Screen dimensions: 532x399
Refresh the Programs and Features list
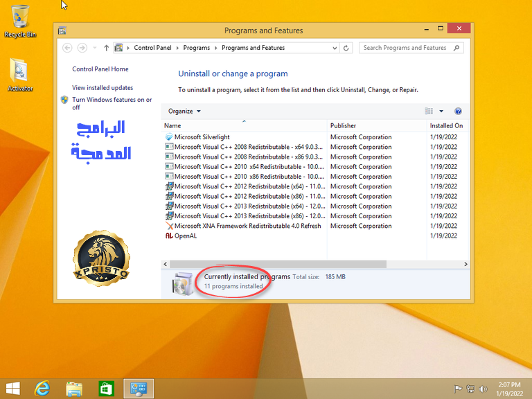[x=346, y=48]
